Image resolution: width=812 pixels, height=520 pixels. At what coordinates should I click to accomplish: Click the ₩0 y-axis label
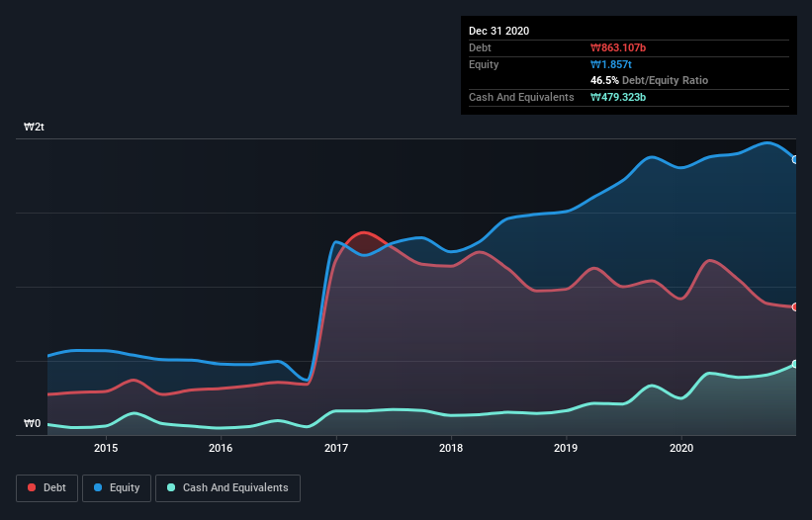point(32,423)
